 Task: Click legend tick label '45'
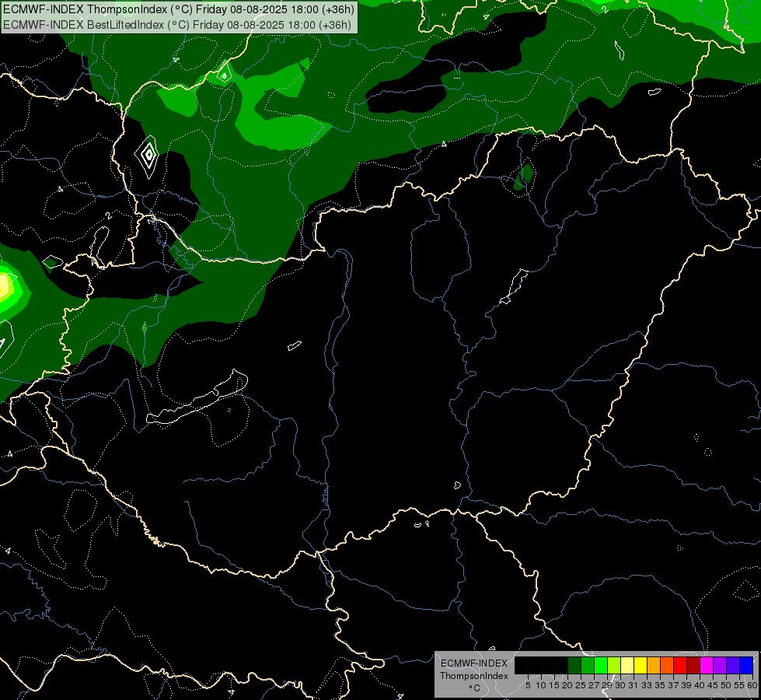click(713, 685)
